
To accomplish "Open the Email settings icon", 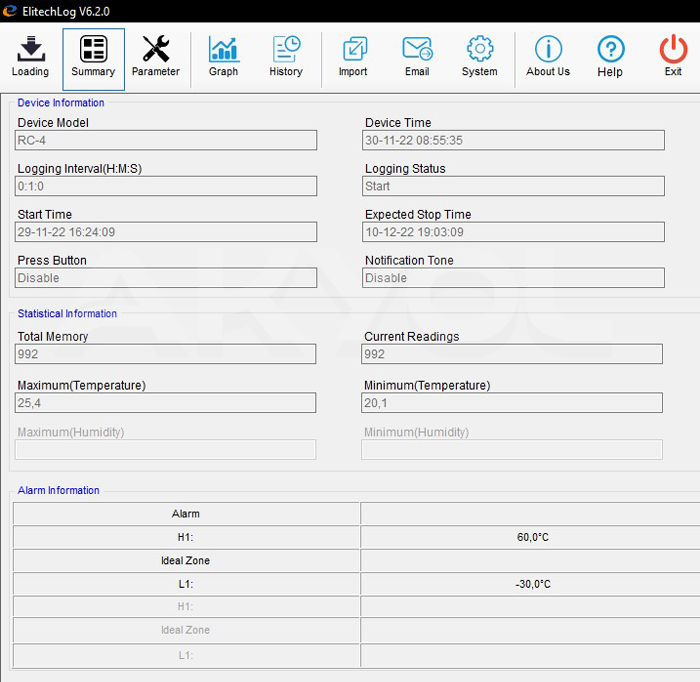I will click(417, 49).
